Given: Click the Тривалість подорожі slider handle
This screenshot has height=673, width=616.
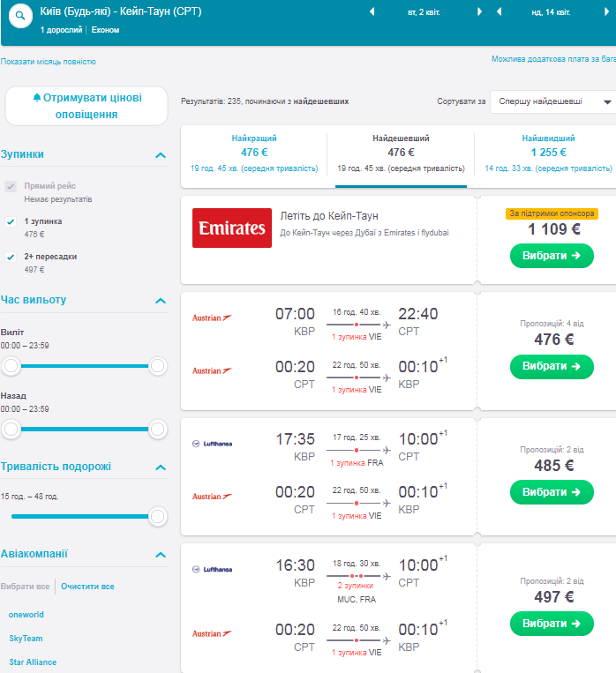Looking at the screenshot, I should tap(158, 516).
